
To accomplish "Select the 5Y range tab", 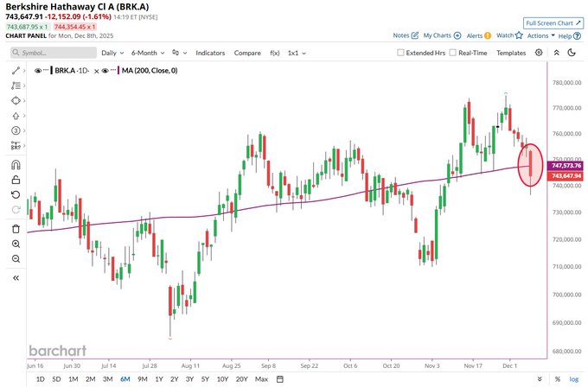I will click(205, 379).
